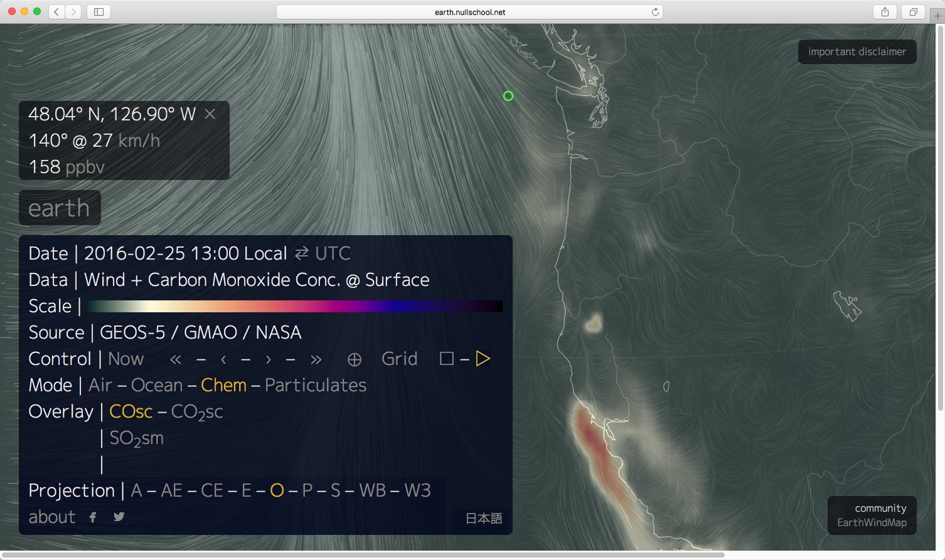Switch Mode to Ocean
Screen dimensions: 945x560
[x=157, y=385]
